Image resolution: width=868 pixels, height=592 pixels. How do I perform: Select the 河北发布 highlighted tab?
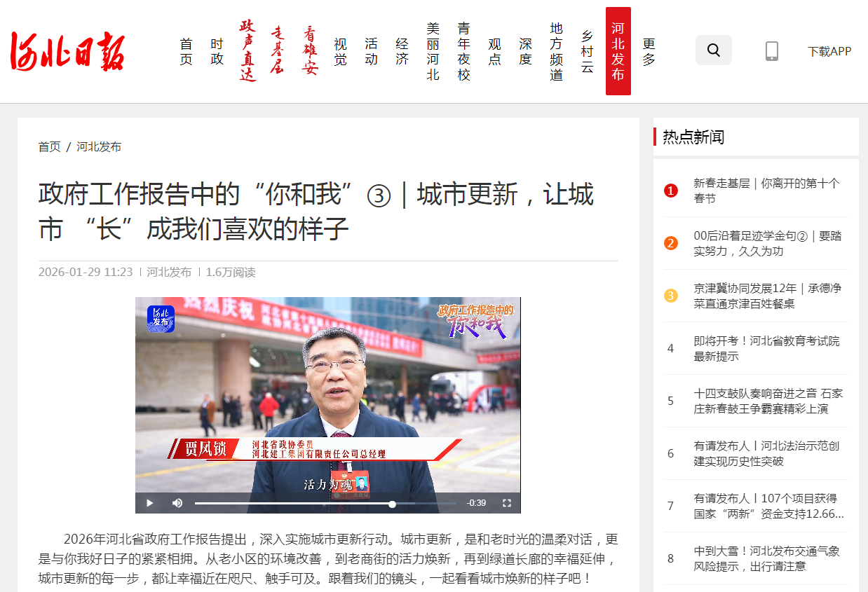click(x=618, y=51)
